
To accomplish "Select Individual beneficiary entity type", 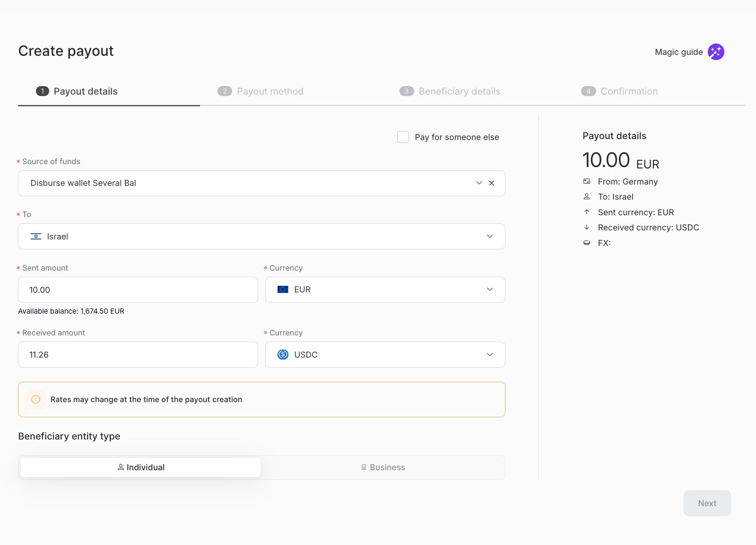I will point(140,467).
